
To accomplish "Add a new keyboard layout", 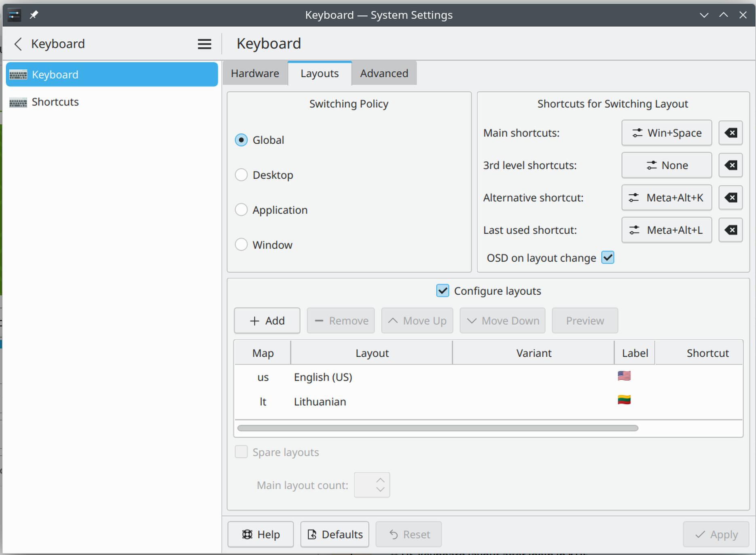I will tap(267, 320).
